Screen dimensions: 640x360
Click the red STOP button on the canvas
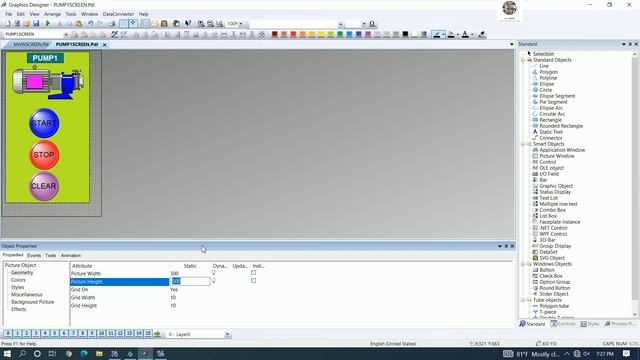coord(44,155)
